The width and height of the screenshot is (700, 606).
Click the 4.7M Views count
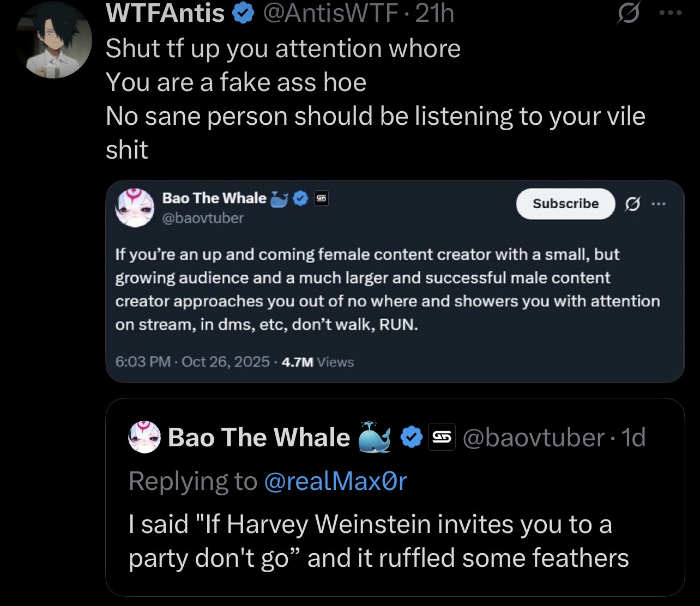pyautogui.click(x=317, y=362)
